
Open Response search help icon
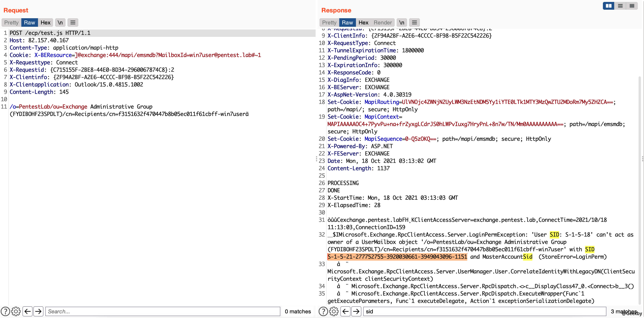[x=323, y=311]
